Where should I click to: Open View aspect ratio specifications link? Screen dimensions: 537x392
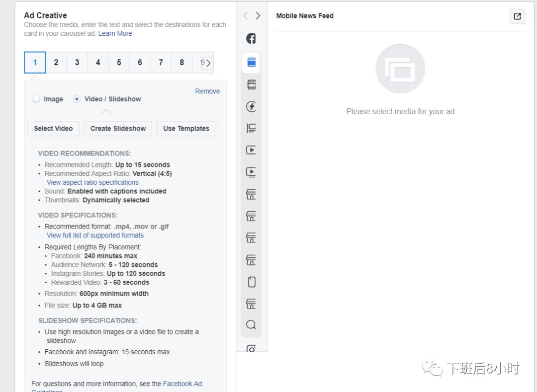[x=92, y=182]
